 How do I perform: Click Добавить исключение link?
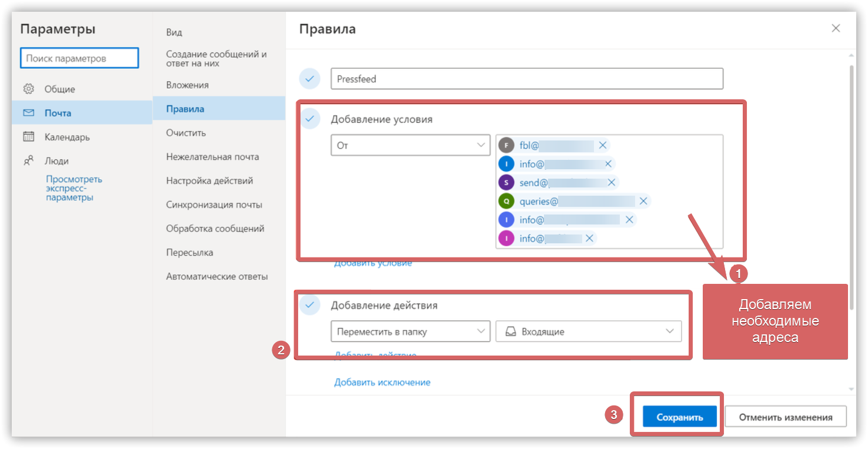382,382
